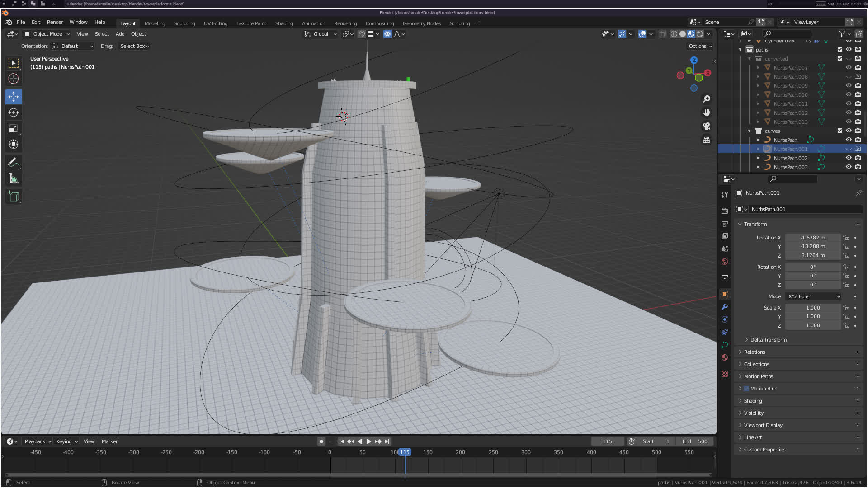Select the Rotate tool in toolbar

coord(14,113)
